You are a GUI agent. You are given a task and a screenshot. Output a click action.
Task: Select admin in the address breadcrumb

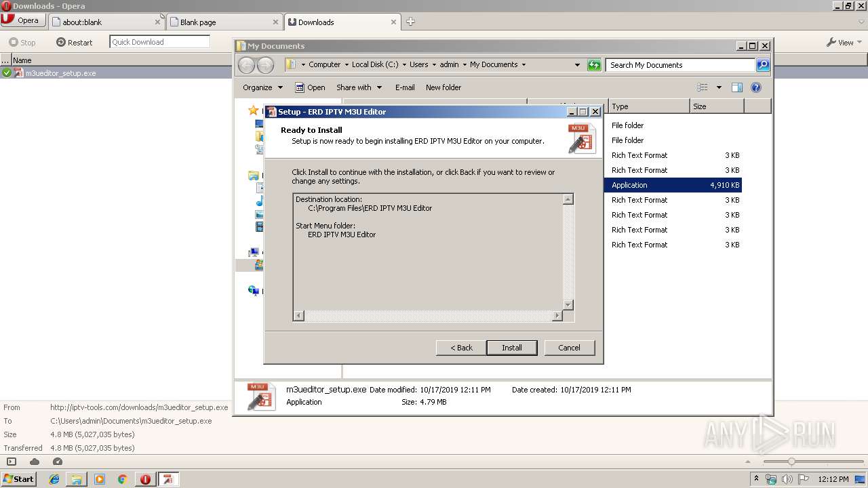coord(449,64)
